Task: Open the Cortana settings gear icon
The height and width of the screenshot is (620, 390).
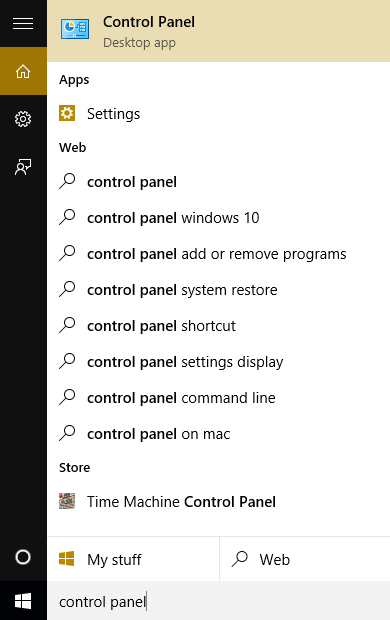Action: point(23,119)
